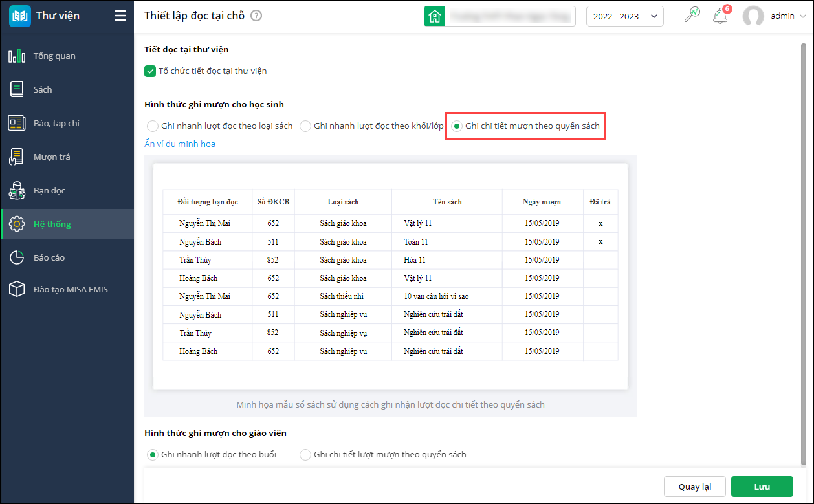The width and height of the screenshot is (814, 504).
Task: Click the Báo, tạp chí newspaper icon
Action: point(17,123)
